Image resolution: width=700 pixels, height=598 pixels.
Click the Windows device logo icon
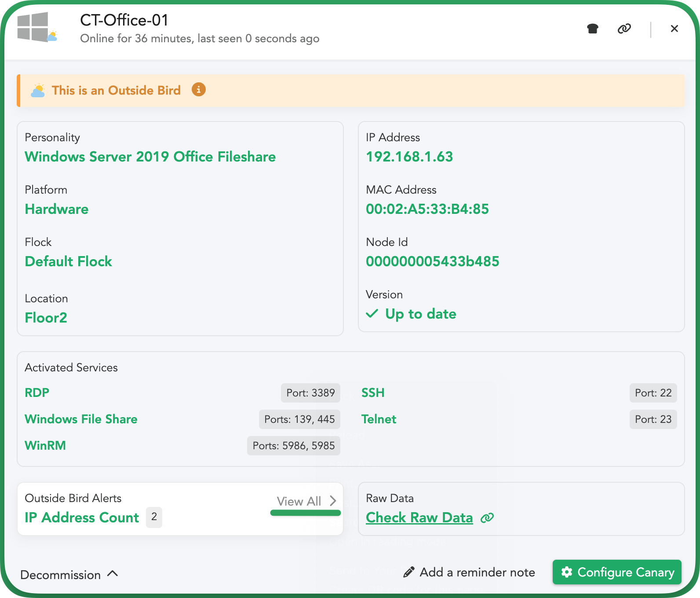[x=34, y=27]
